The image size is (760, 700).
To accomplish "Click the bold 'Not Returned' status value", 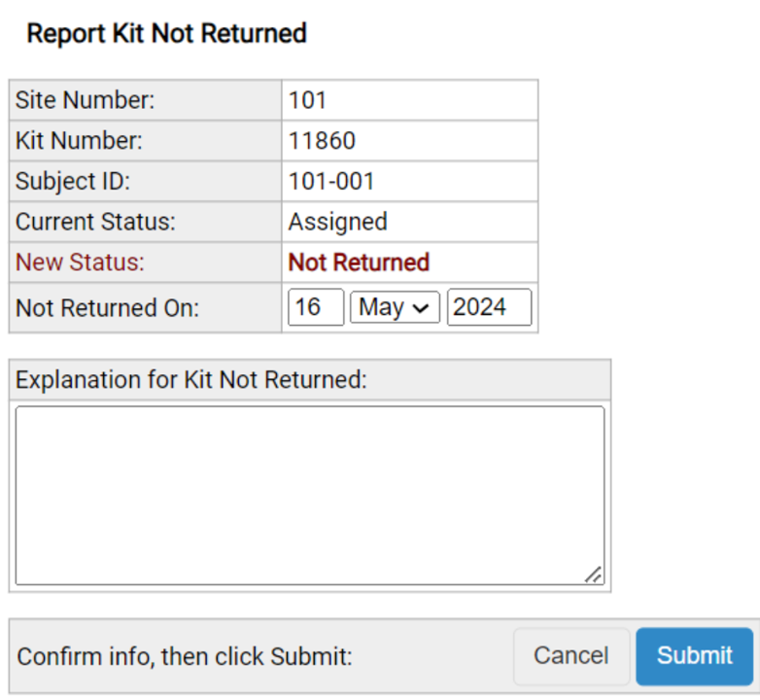I will 359,262.
